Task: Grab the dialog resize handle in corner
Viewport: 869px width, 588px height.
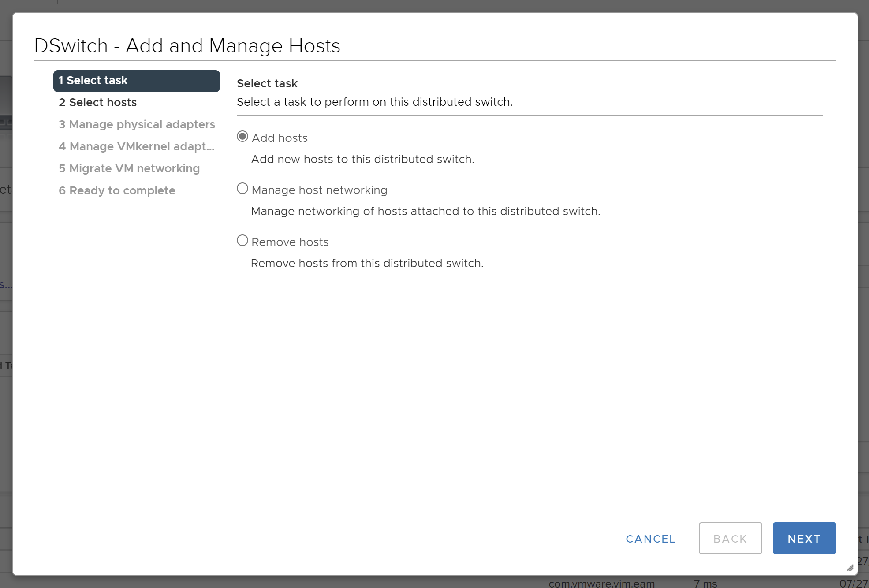Action: pyautogui.click(x=850, y=568)
